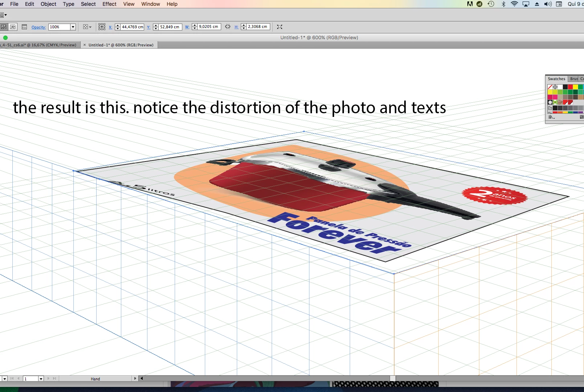Click the horizontal scrollbar left arrow
The height and width of the screenshot is (392, 584).
(x=142, y=379)
